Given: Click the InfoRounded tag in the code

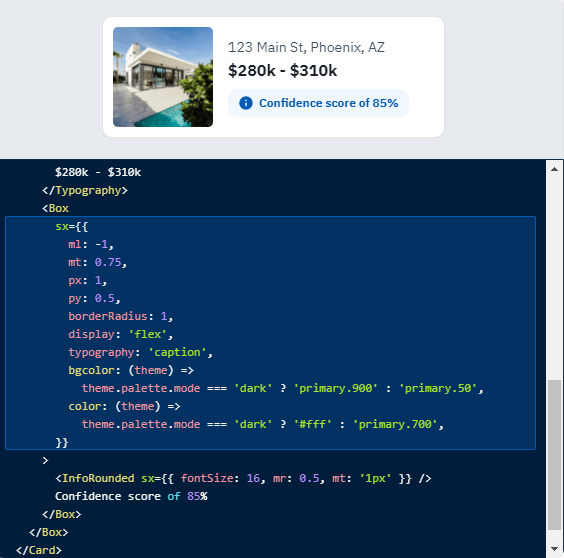Looking at the screenshot, I should (x=95, y=478).
